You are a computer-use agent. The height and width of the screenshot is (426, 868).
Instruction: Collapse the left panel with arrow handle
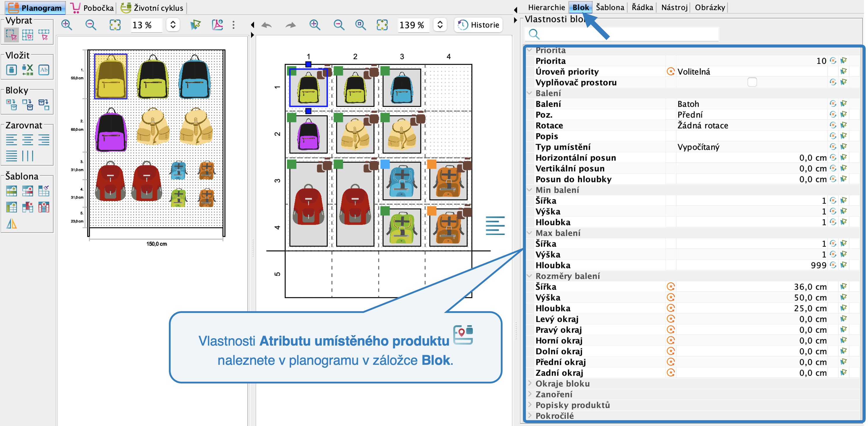253,24
